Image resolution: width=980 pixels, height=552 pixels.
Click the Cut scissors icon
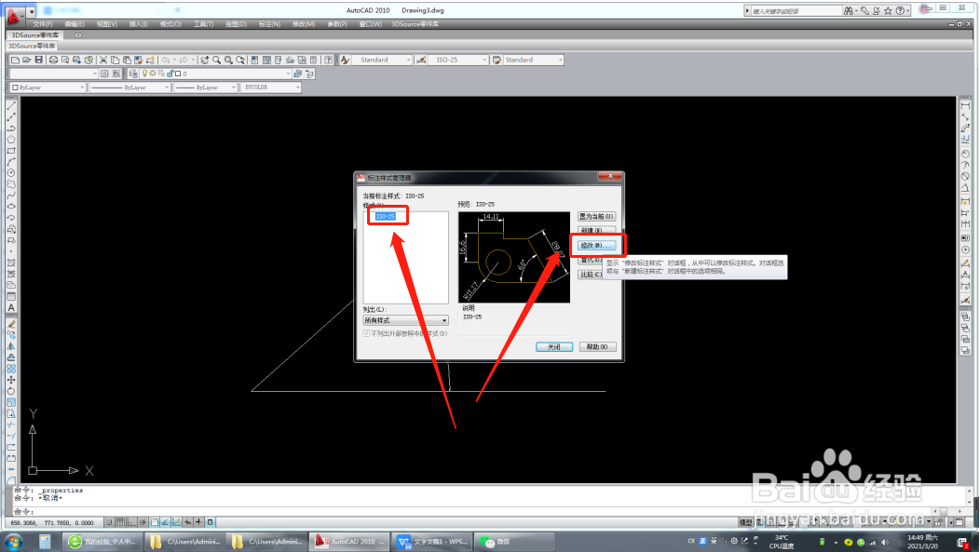click(103, 60)
